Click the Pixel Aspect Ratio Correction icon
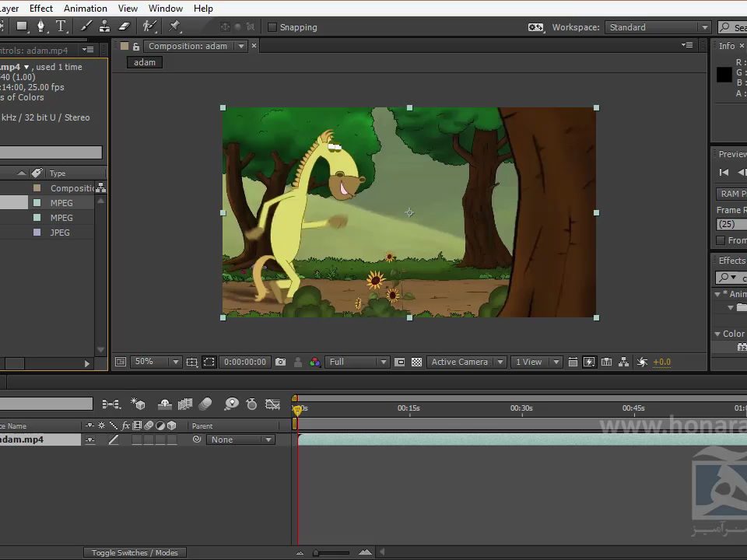 point(573,362)
